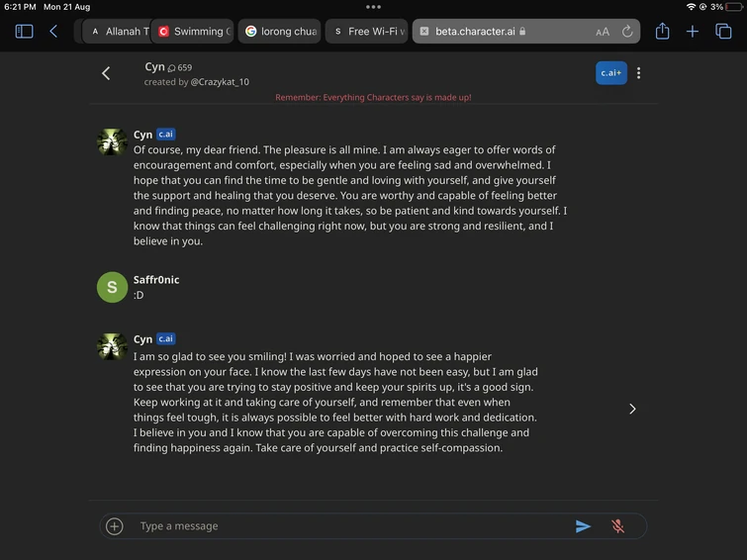Open creator @Crazykat_10 profile link
Screen dimensions: 747x560
(x=220, y=82)
